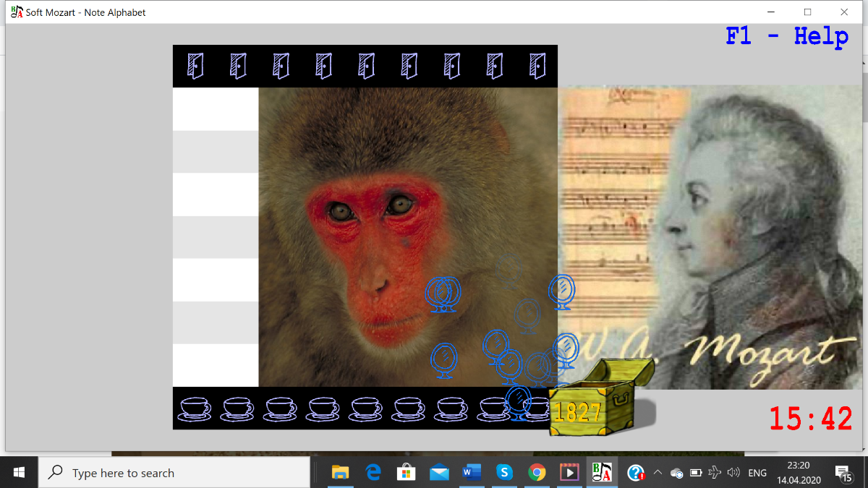868x488 pixels.
Task: Open the notification center with 15 alerts
Action: tap(843, 474)
